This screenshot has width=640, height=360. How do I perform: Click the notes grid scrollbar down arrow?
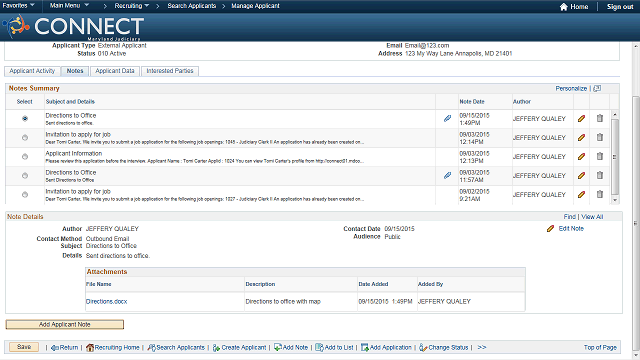(615, 200)
